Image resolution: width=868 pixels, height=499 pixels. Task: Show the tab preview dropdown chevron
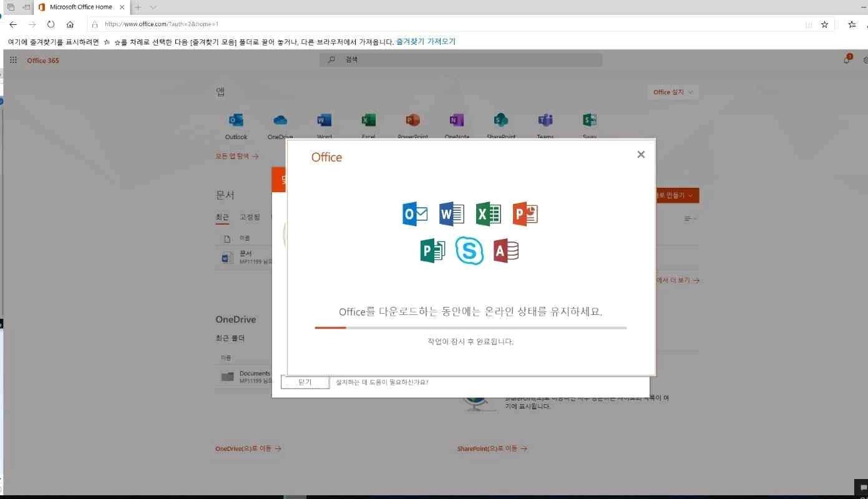154,7
